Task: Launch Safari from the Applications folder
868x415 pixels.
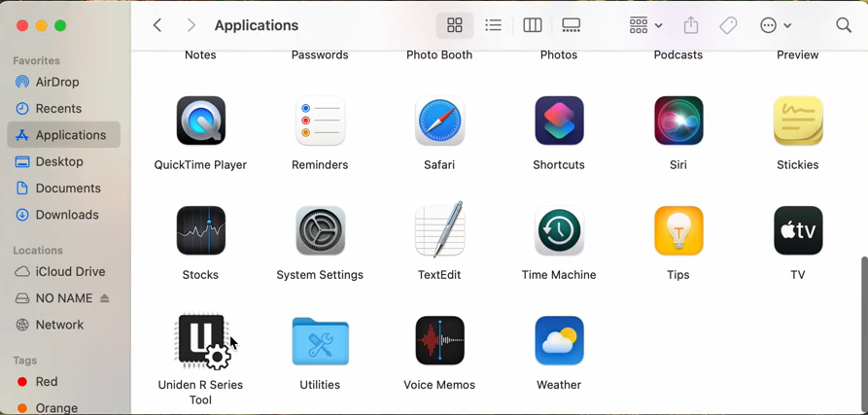Action: click(x=440, y=121)
